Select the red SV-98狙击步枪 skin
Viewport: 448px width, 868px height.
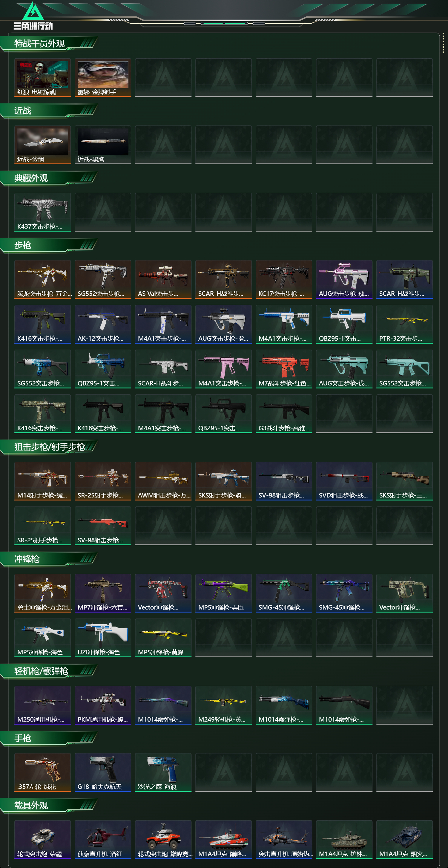point(103,526)
